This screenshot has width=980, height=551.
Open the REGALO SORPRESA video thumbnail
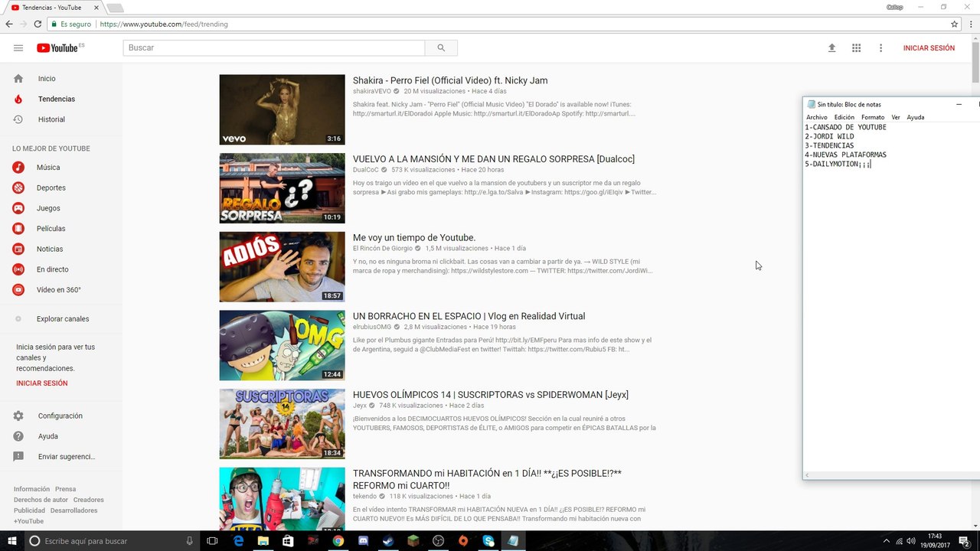pyautogui.click(x=282, y=188)
